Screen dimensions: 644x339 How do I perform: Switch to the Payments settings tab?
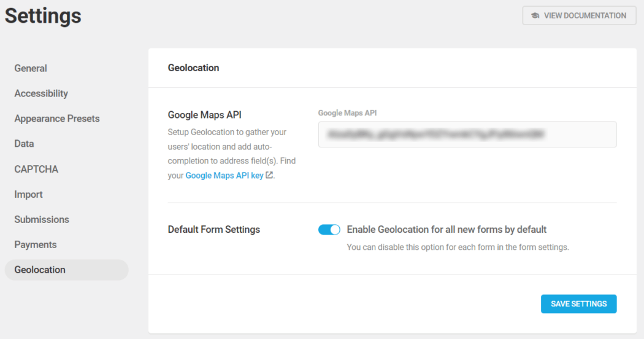[36, 244]
